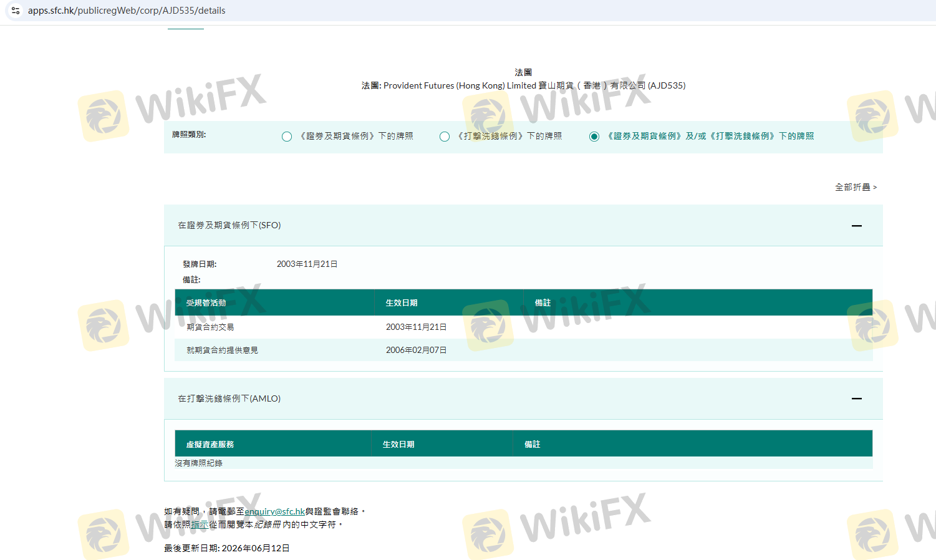Click the 法團 heading at the top
This screenshot has height=560, width=936.
coord(523,72)
